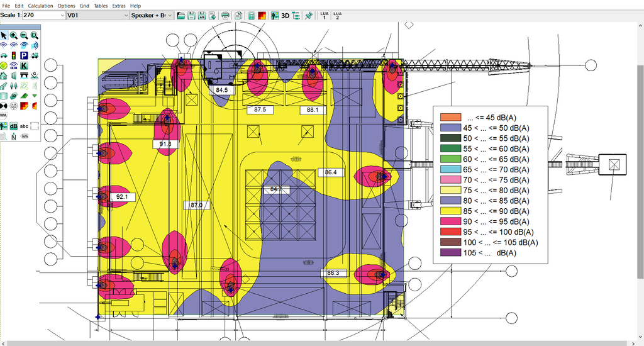Run the LUA 2 script button
This screenshot has width=644, height=346.
[x=338, y=15]
